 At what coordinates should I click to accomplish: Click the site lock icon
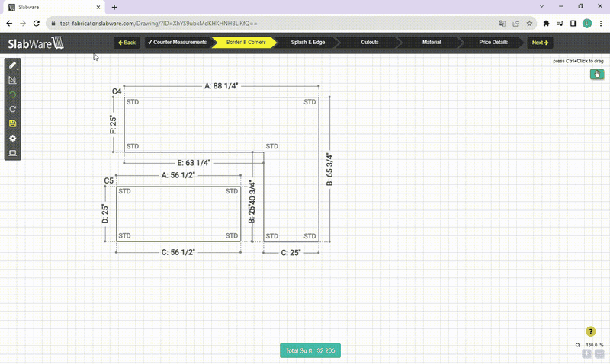53,24
